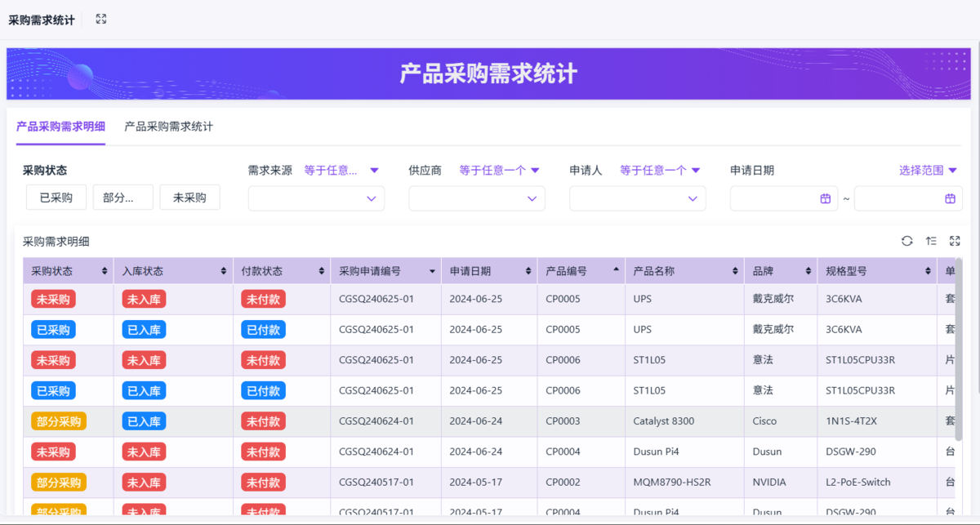Expand the 申请人 等于任意一个 condition menu
This screenshot has width=980, height=525.
(x=660, y=171)
